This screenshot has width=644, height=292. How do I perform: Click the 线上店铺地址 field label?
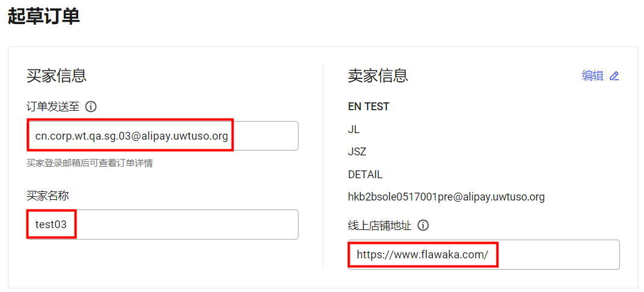tap(380, 225)
